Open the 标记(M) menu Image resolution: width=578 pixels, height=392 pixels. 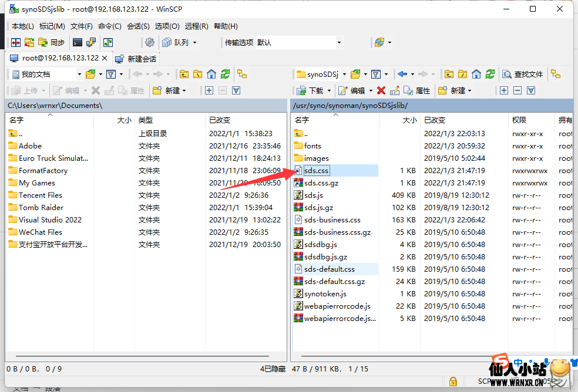52,26
